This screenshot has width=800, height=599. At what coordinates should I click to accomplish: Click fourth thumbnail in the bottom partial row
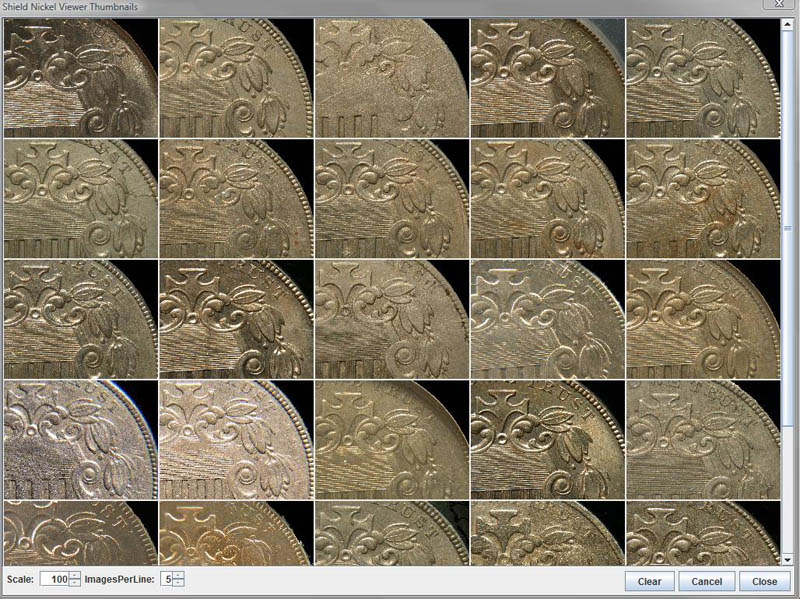click(547, 533)
